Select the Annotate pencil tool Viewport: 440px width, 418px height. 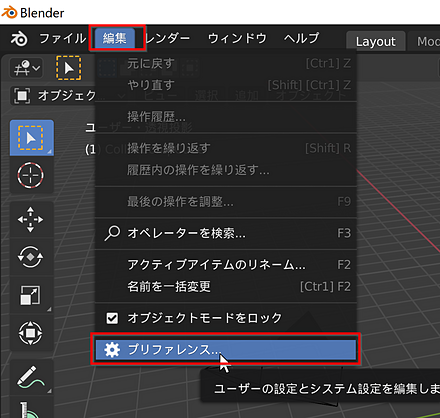pyautogui.click(x=30, y=378)
